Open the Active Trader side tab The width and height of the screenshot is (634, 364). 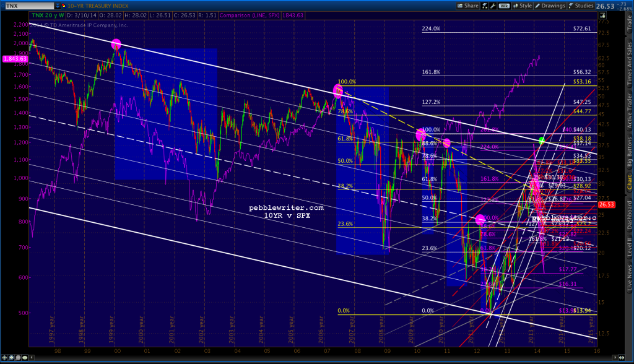point(629,111)
